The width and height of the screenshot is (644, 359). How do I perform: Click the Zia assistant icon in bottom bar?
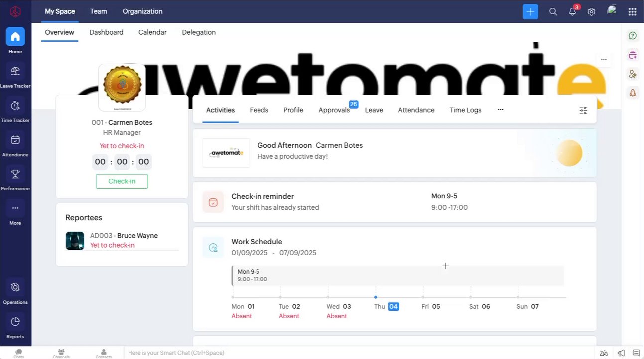pos(604,353)
